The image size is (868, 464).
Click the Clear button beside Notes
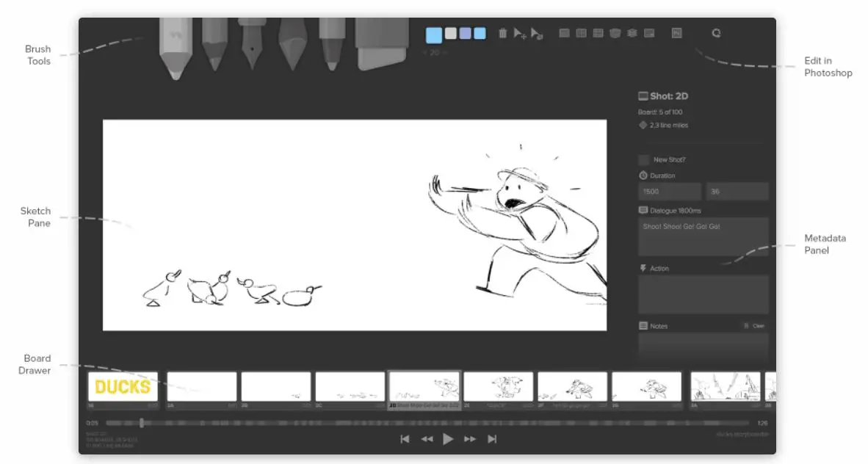754,326
